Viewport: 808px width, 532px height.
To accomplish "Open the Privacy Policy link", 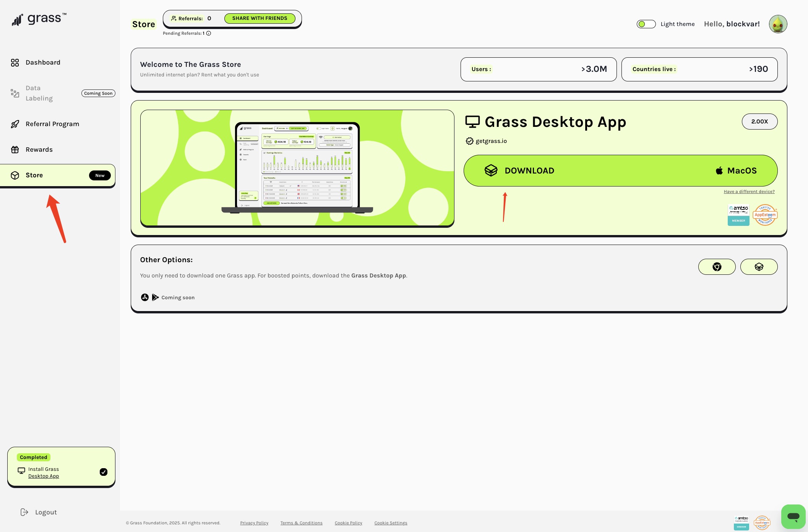I will (254, 523).
